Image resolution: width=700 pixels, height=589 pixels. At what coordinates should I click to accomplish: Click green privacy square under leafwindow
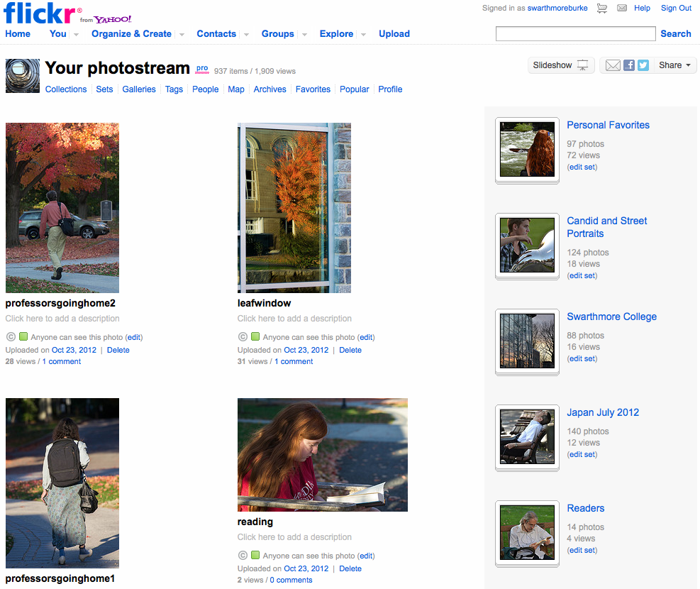pyautogui.click(x=255, y=337)
